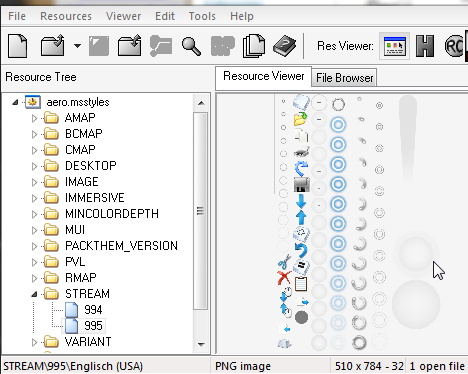Expand the AMAP folder
The height and width of the screenshot is (374, 468).
point(34,118)
